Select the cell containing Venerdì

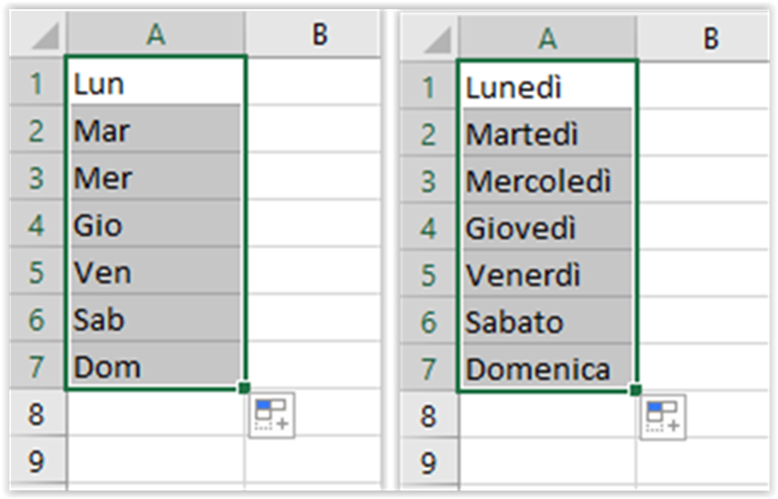(548, 274)
